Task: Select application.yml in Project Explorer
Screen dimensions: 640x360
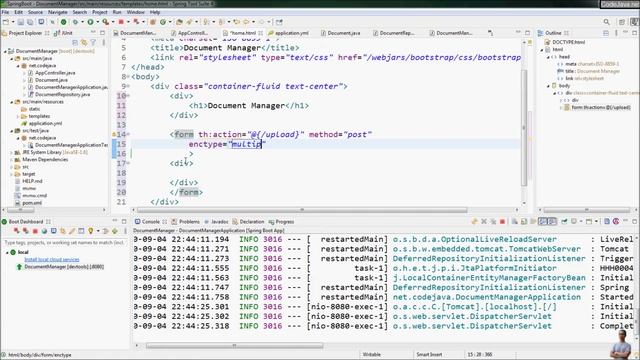Action: point(45,124)
